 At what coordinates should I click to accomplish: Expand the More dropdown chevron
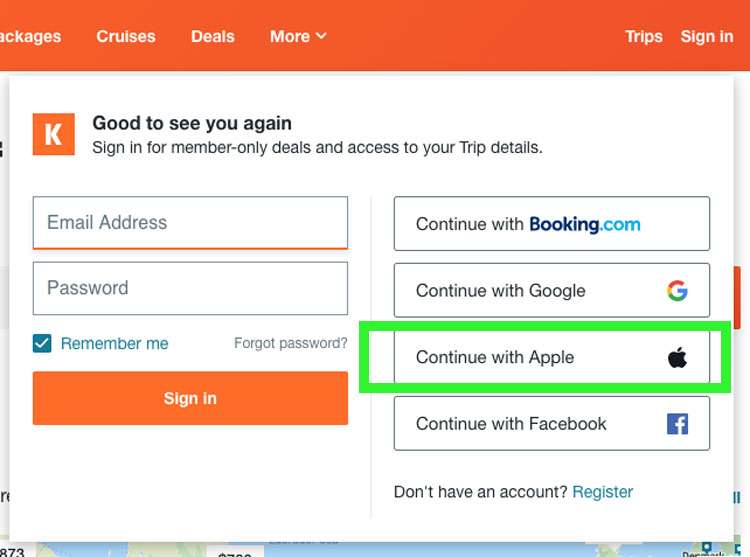[x=321, y=36]
